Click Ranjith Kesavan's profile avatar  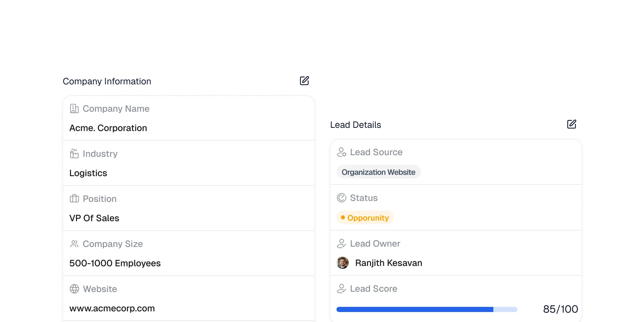pyautogui.click(x=343, y=263)
